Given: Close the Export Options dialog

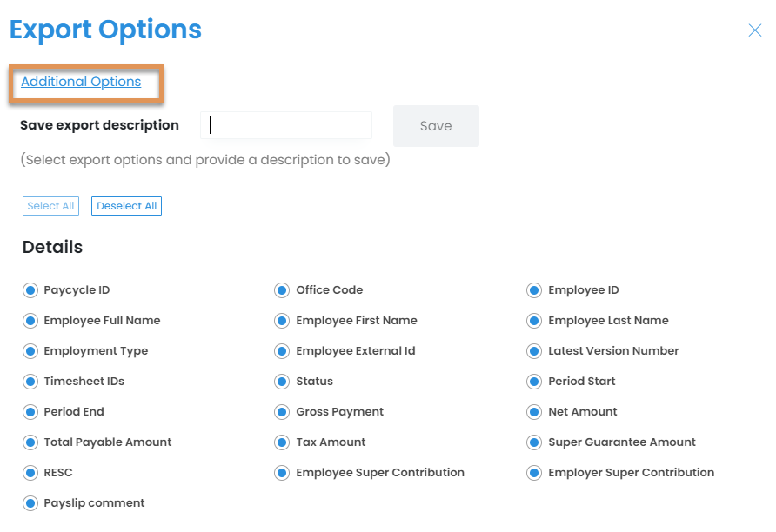Looking at the screenshot, I should point(754,30).
